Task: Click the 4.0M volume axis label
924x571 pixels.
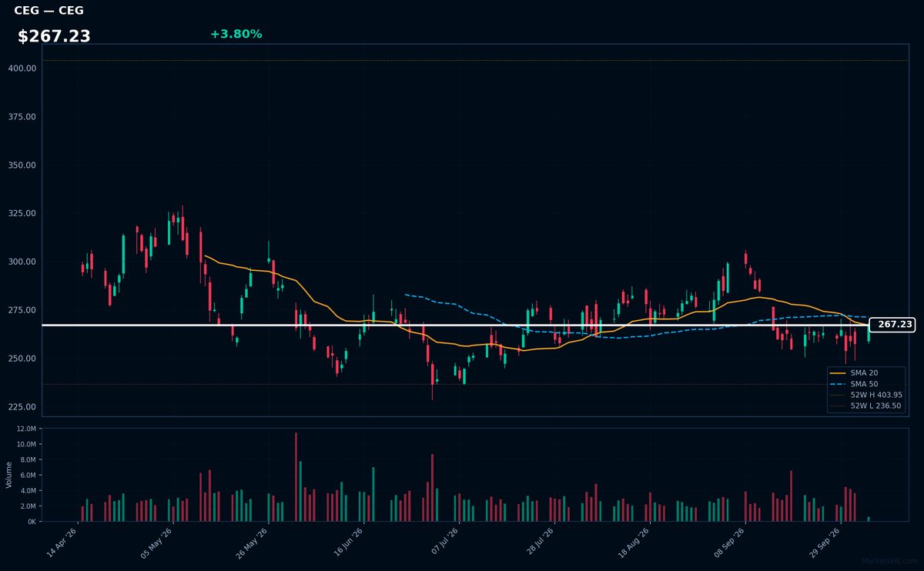Action: (27, 491)
